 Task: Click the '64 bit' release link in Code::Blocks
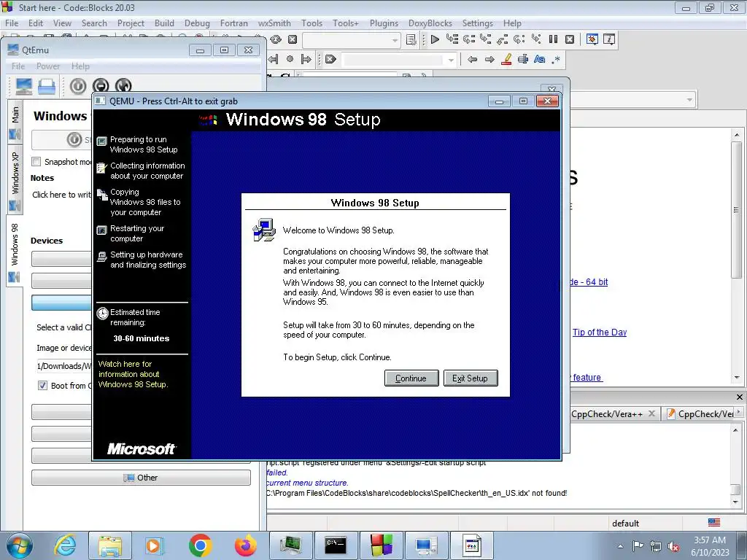point(589,282)
